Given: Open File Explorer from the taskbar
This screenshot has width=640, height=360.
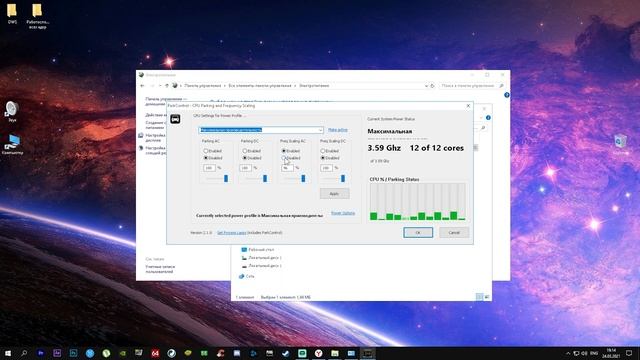Looking at the screenshot, I should click(335, 353).
